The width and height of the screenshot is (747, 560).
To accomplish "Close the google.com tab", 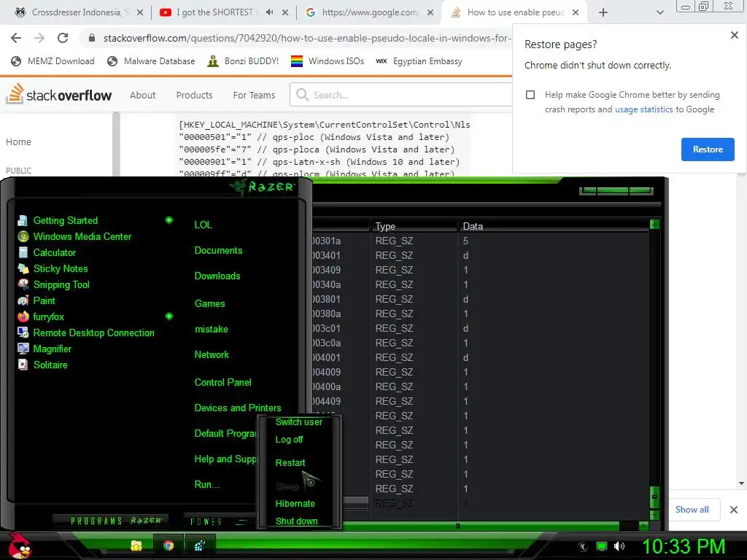I will click(x=430, y=13).
